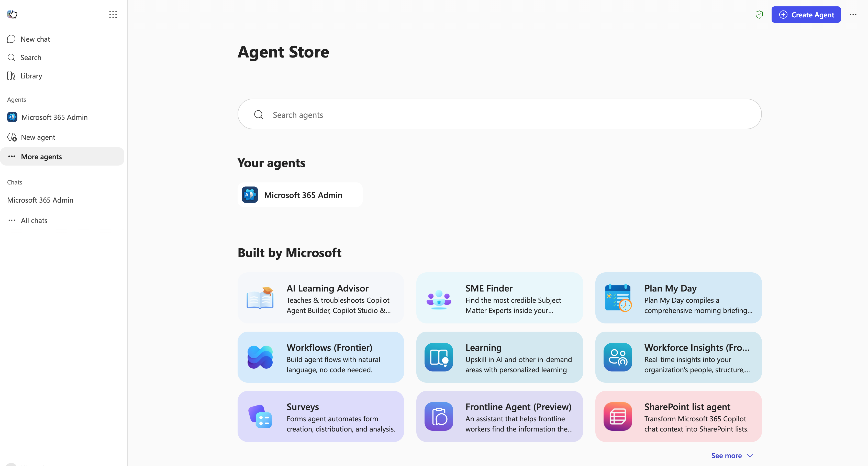Open the Microsoft 365 Admin card in Your agents
The width and height of the screenshot is (868, 466).
300,195
